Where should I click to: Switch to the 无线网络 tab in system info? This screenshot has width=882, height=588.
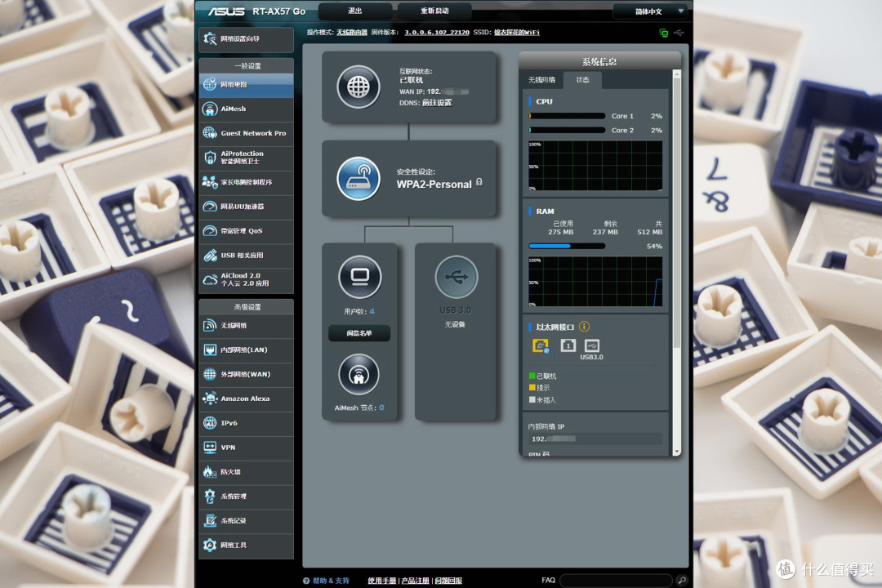coord(541,80)
